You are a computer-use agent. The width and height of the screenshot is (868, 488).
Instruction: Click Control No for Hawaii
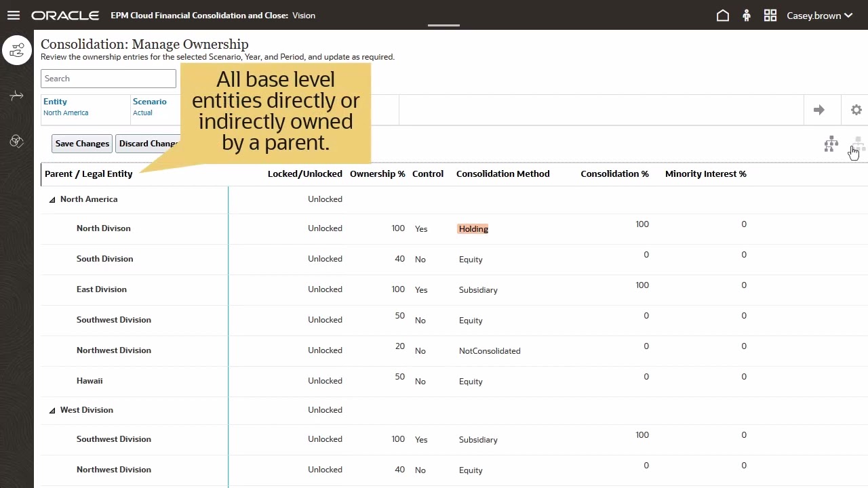tap(420, 382)
